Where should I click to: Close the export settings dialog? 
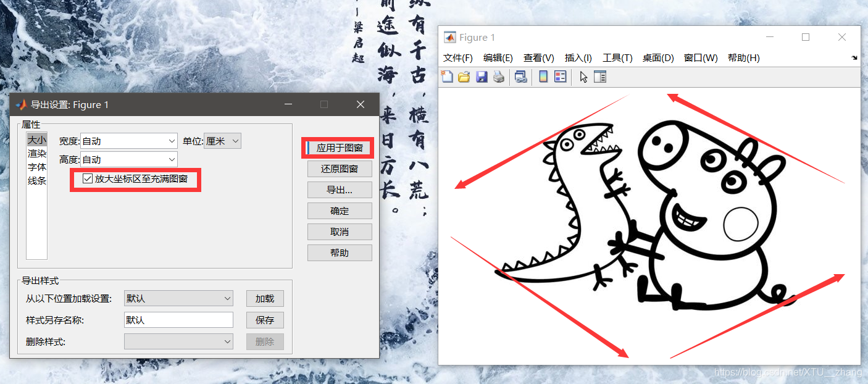(361, 104)
